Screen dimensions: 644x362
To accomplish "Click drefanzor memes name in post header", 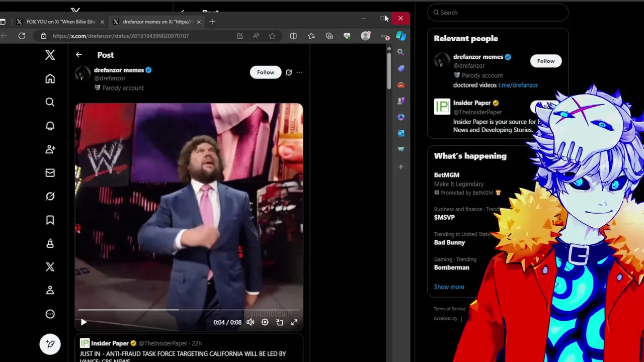I will tap(119, 70).
